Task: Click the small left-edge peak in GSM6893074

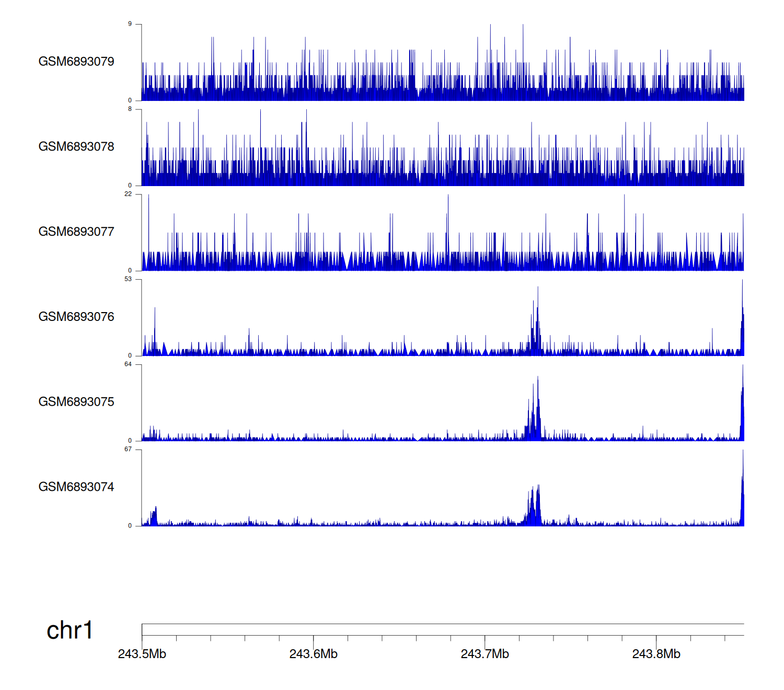Action: (154, 517)
